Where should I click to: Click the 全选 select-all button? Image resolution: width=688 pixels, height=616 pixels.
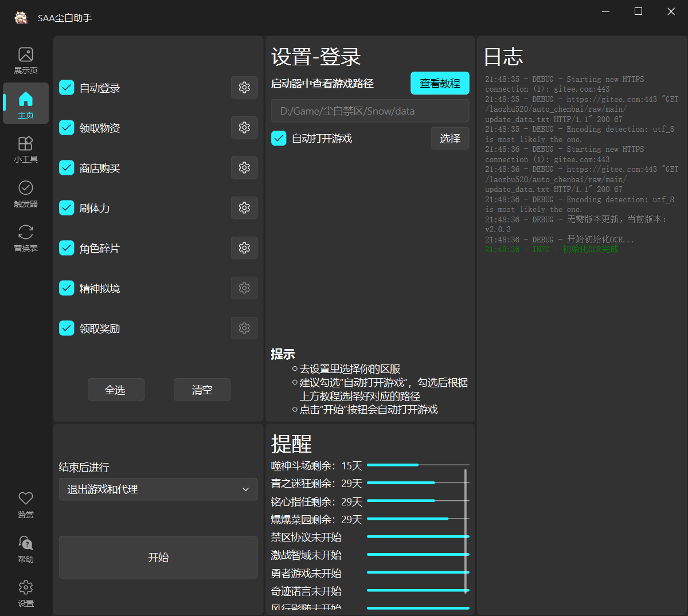116,390
